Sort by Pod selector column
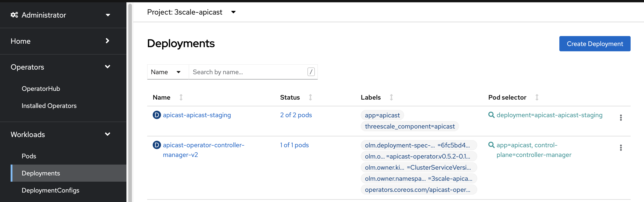644x202 pixels. tap(537, 97)
